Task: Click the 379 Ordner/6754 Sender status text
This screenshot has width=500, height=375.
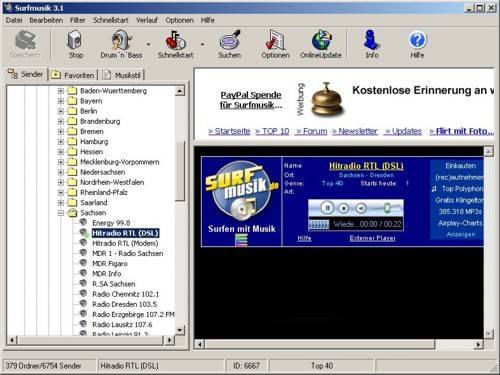Action: click(43, 366)
